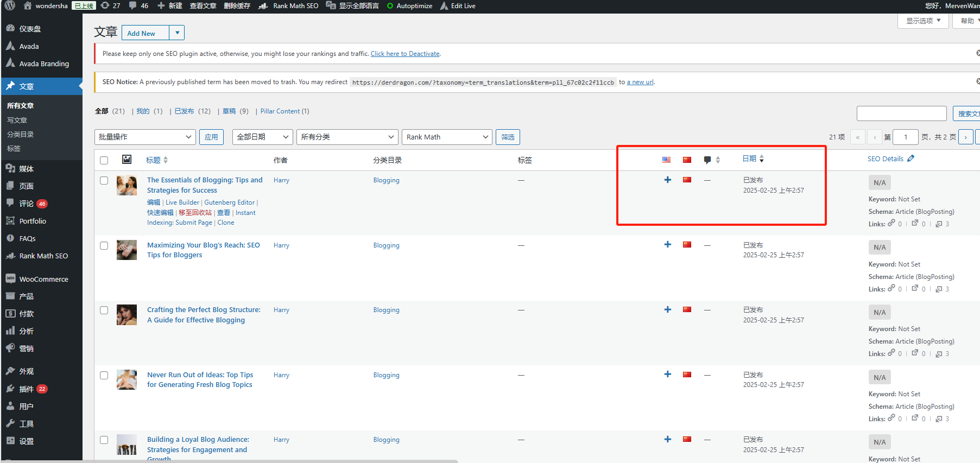Click the 应用 apply button
980x463 pixels.
[211, 137]
